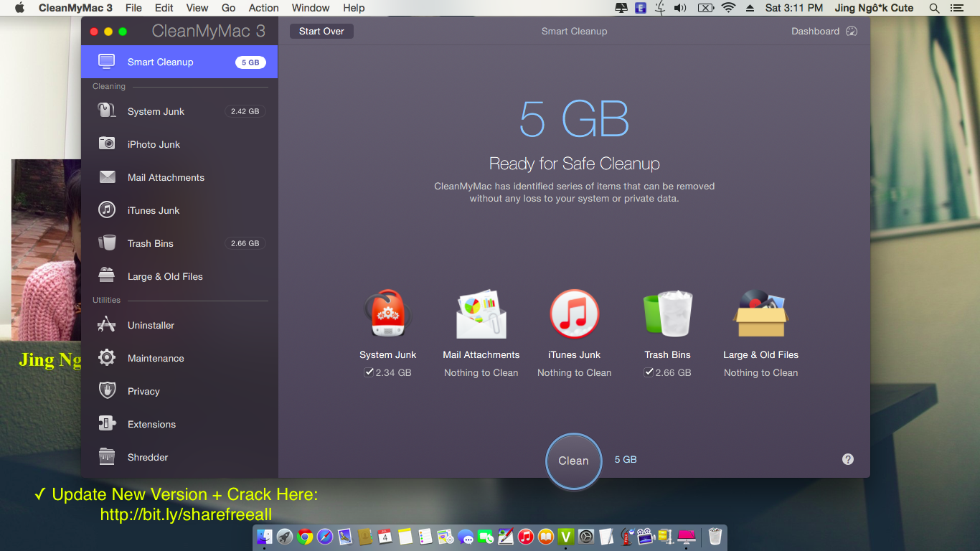Image resolution: width=980 pixels, height=551 pixels.
Task: Click the "Ready for Safe Cleanup" heading
Action: point(574,164)
